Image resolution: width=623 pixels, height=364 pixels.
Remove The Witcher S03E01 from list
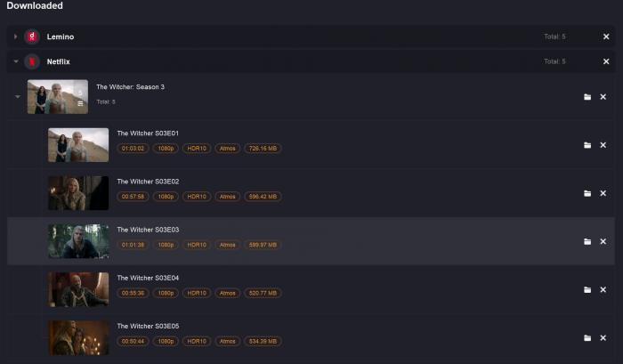(603, 145)
